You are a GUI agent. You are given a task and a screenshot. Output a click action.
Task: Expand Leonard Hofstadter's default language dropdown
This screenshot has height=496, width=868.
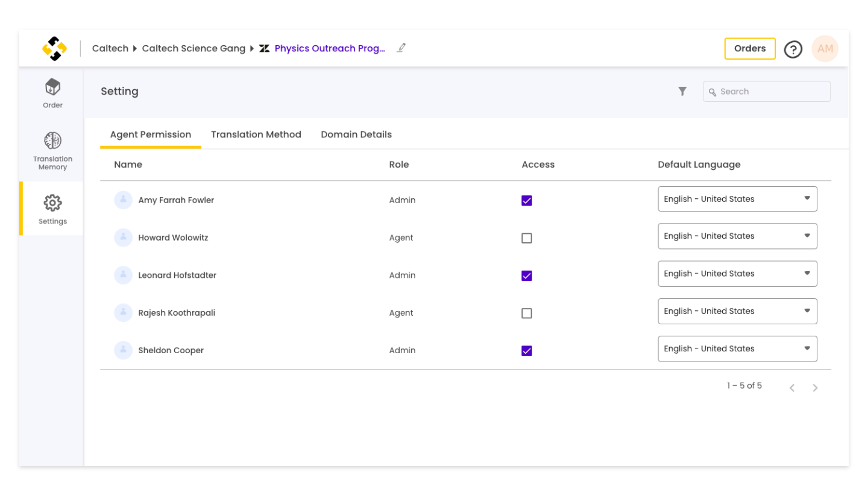tap(737, 274)
